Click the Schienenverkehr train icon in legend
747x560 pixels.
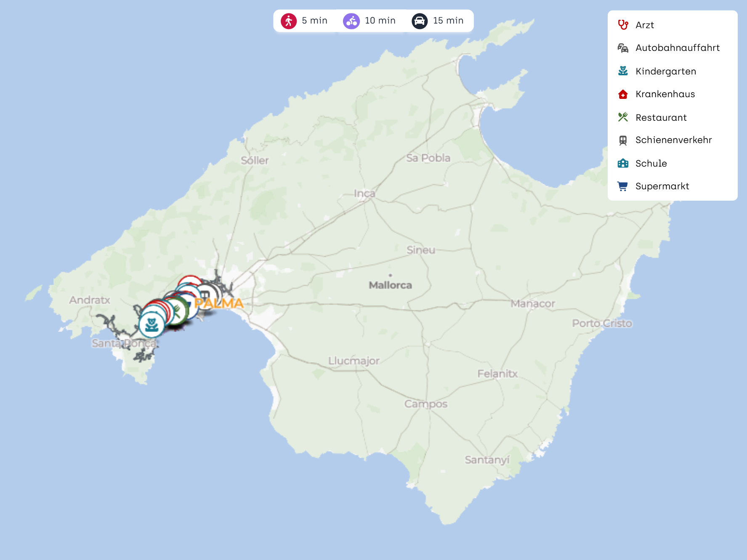[623, 140]
